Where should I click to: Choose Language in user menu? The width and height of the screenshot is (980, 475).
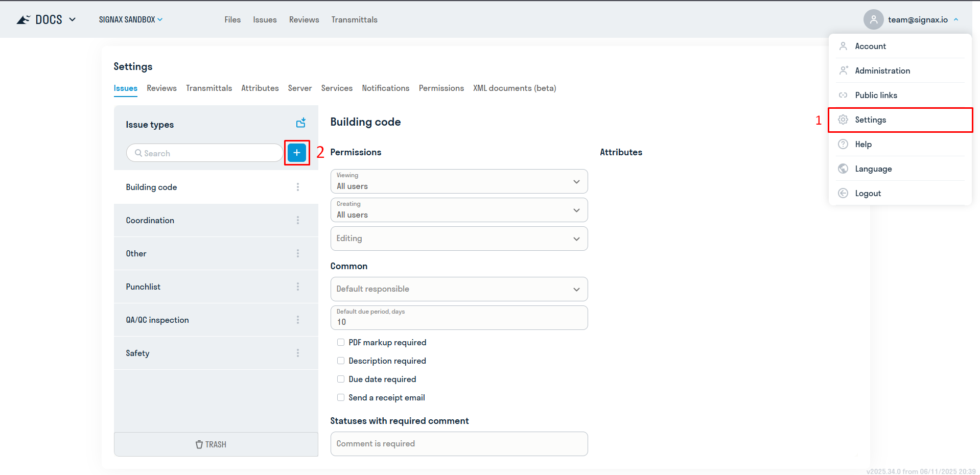(x=900, y=169)
